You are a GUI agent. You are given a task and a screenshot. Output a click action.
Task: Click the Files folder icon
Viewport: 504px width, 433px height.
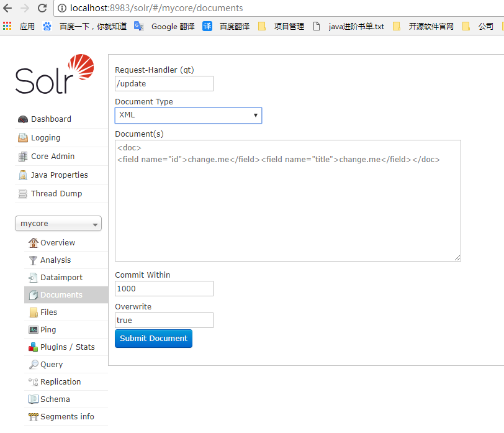tap(34, 312)
